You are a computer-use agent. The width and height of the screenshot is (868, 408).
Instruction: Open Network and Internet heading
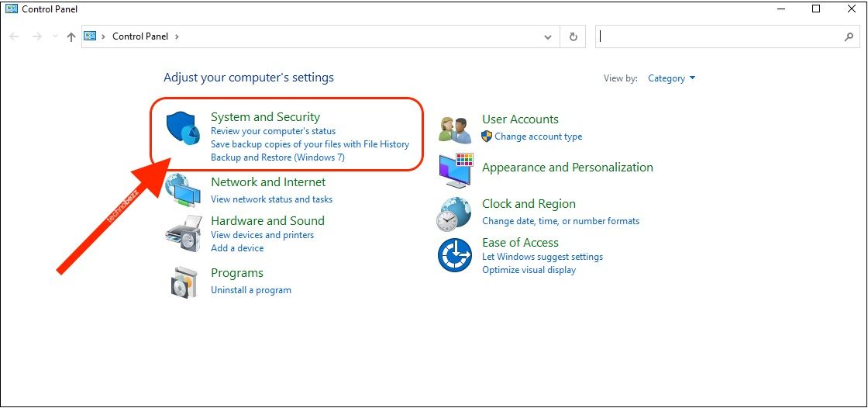pyautogui.click(x=268, y=182)
